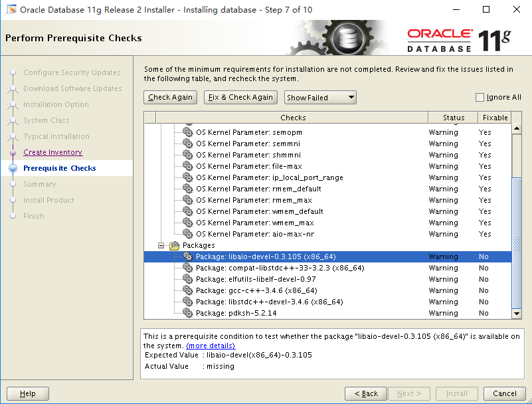532x404 pixels.
Task: Click the Checks column header
Action: tap(292, 118)
